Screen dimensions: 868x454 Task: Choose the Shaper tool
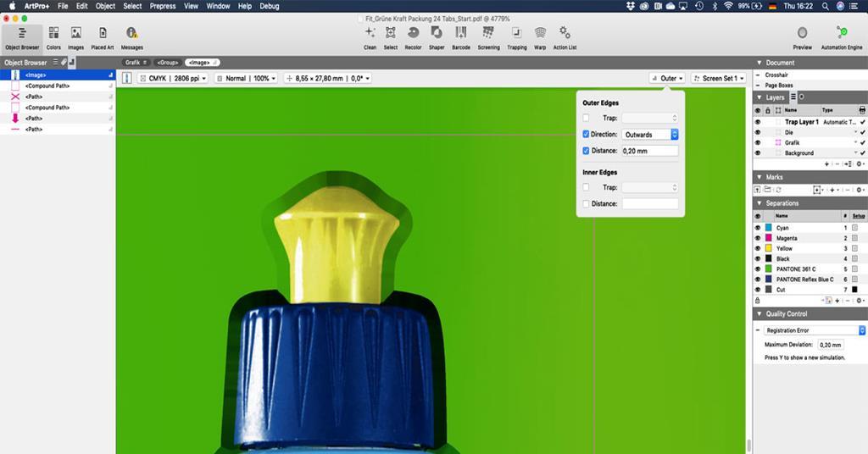[437, 38]
